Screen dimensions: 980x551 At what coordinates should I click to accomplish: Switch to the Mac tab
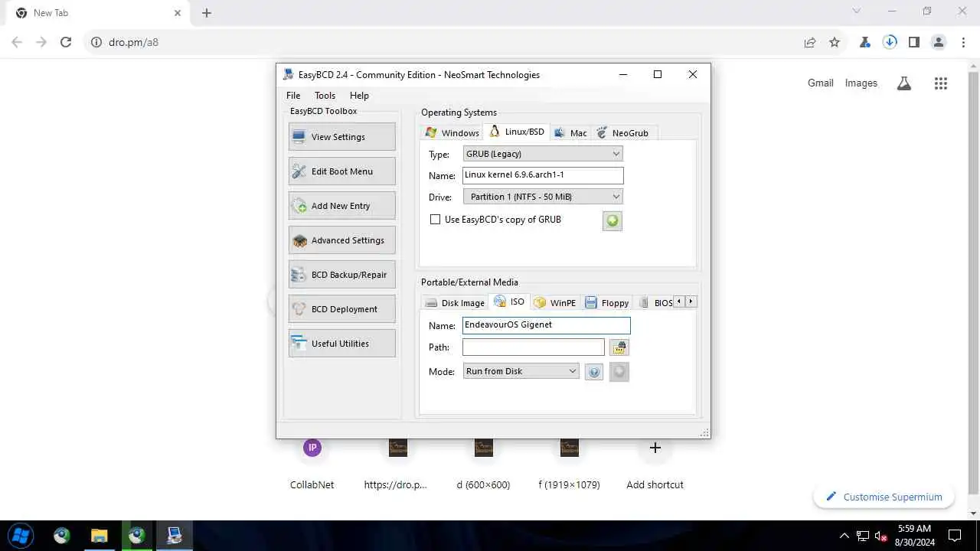tap(570, 133)
